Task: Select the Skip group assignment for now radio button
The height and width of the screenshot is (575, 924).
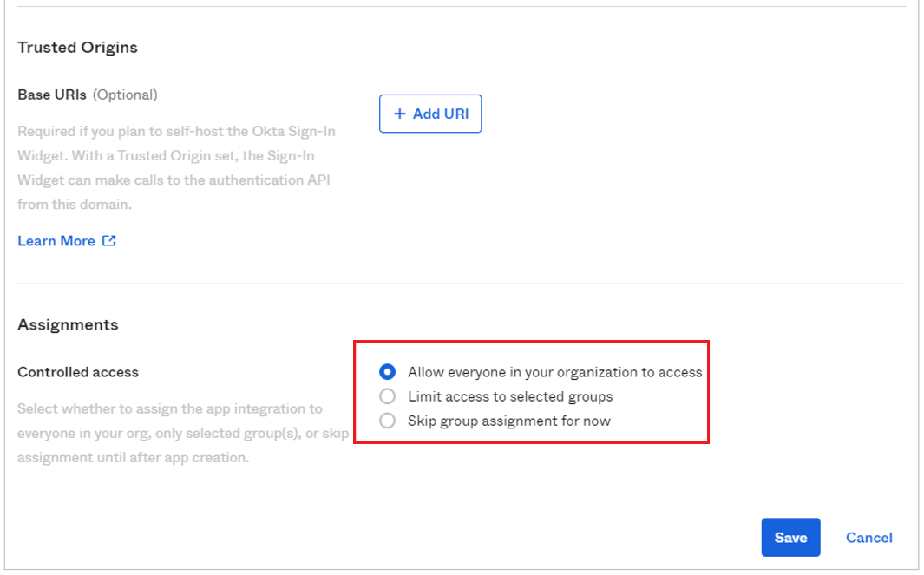Action: (x=388, y=421)
